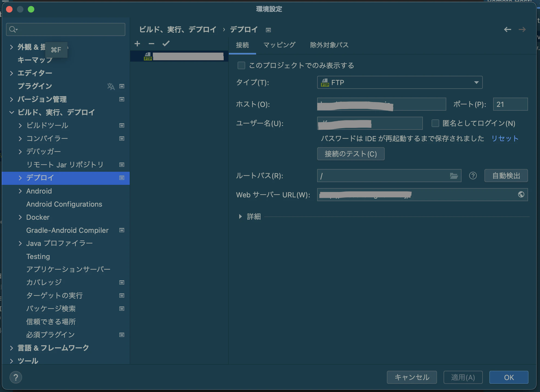
Task: Click project-level icon next to バージョン管理
Action: click(122, 99)
